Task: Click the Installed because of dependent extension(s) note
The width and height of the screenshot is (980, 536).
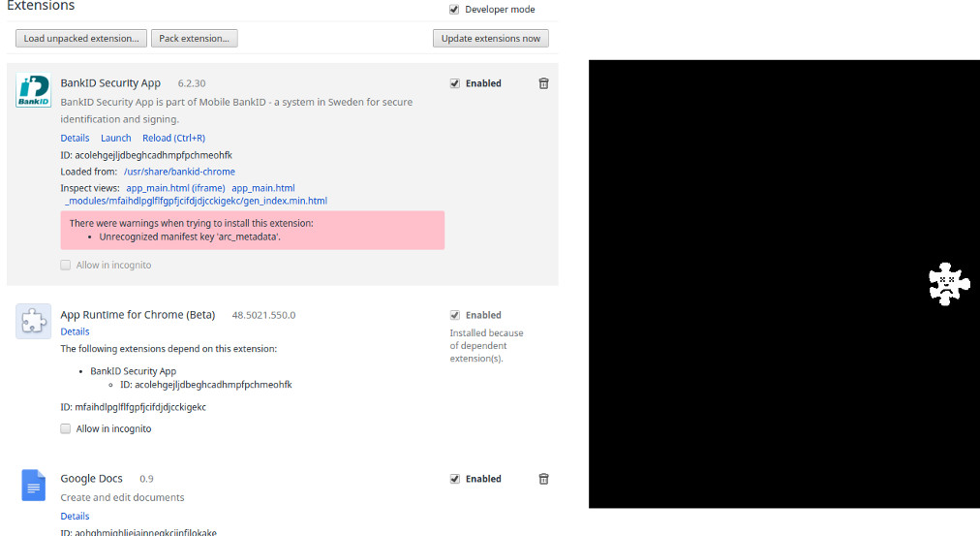Action: click(x=487, y=346)
